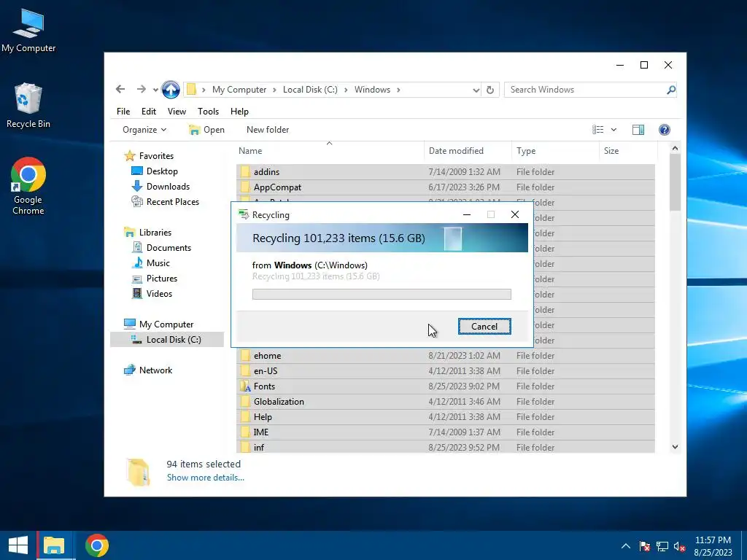Open the Help menu
Viewport: 747px width, 560px height.
[x=239, y=111]
